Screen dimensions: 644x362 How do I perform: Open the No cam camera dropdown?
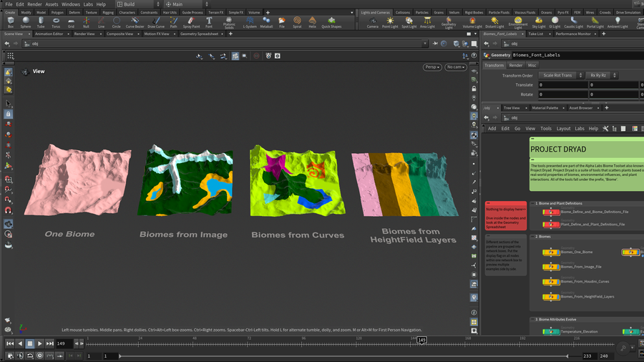coord(454,67)
